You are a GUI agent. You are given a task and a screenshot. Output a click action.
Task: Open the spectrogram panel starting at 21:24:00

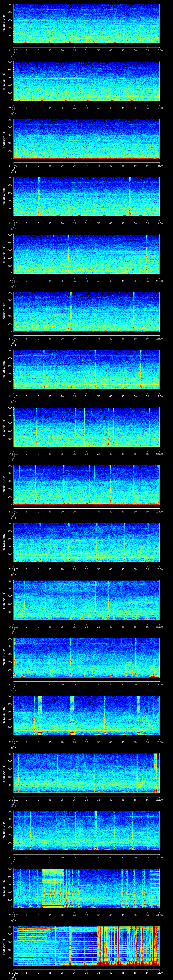[87, 543]
